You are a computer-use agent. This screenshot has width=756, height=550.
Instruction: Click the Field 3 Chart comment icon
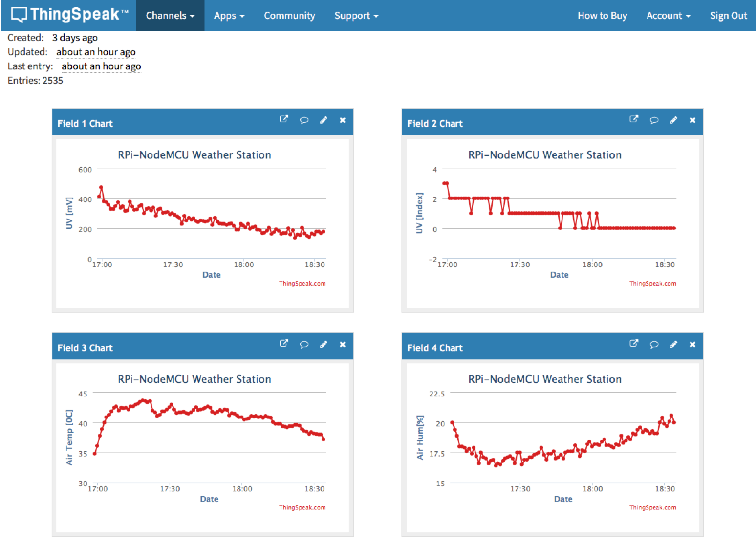pyautogui.click(x=304, y=344)
